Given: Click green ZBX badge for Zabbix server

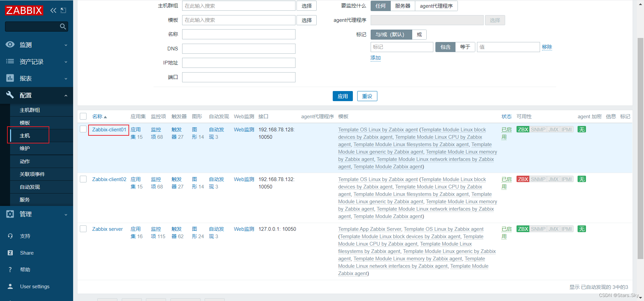Looking at the screenshot, I should [x=523, y=229].
